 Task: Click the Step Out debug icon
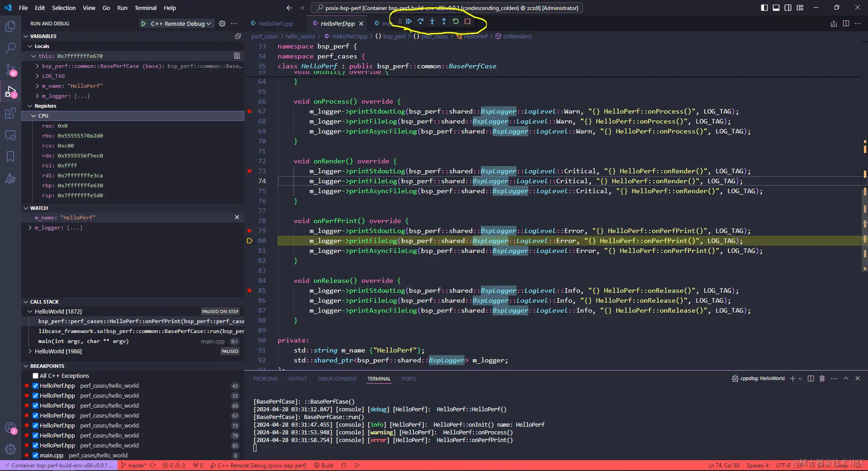[x=444, y=21]
